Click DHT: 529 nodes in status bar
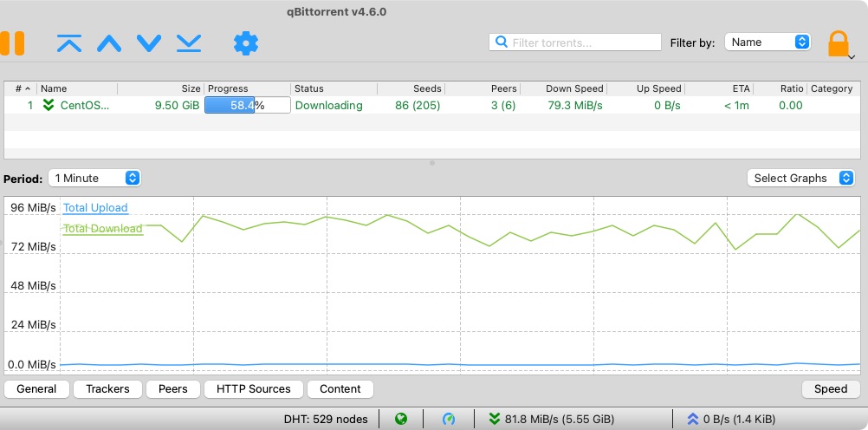Image resolution: width=868 pixels, height=430 pixels. point(326,420)
